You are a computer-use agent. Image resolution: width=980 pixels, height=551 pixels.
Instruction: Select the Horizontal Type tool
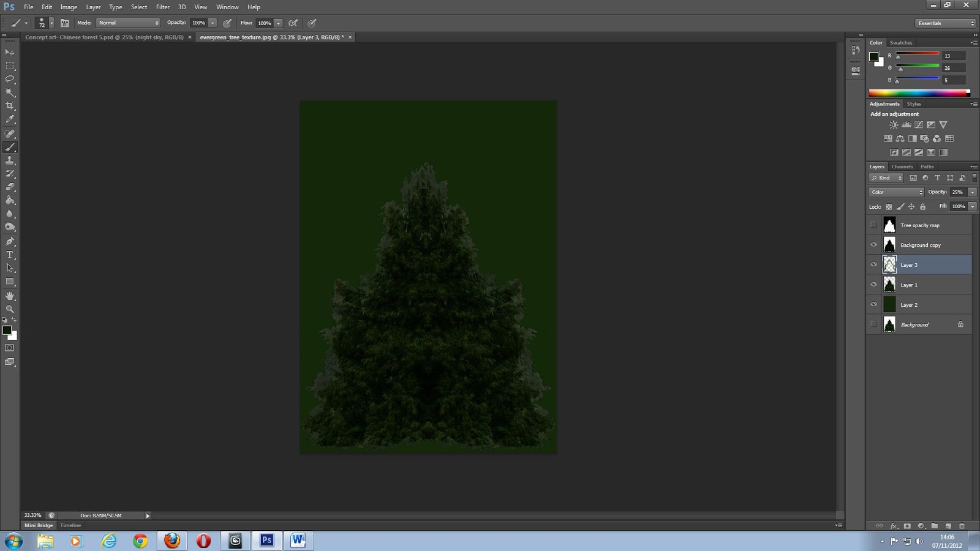(10, 255)
